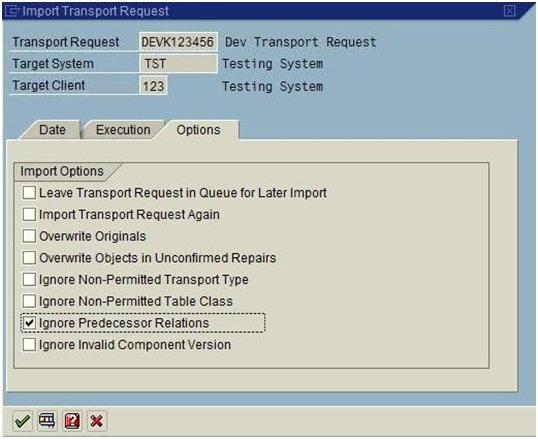Enable Ignore Invalid Component Version
Screen dimensions: 538x440
[x=29, y=345]
